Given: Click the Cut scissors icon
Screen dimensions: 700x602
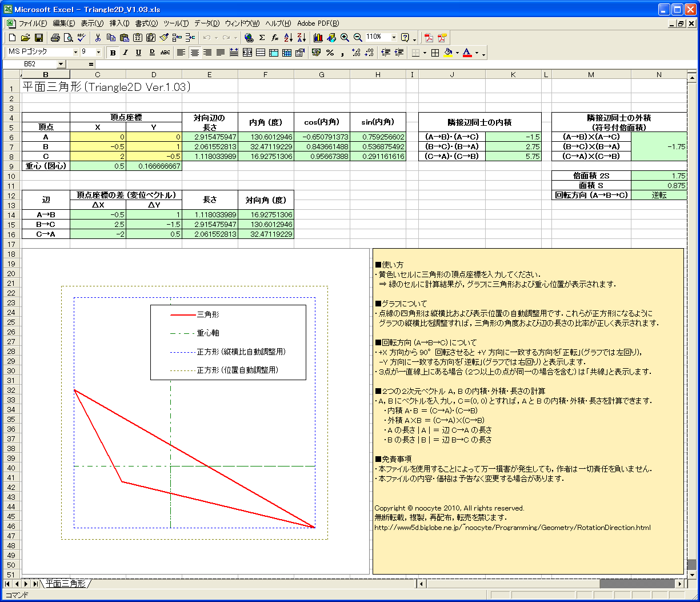Looking at the screenshot, I should (98, 38).
